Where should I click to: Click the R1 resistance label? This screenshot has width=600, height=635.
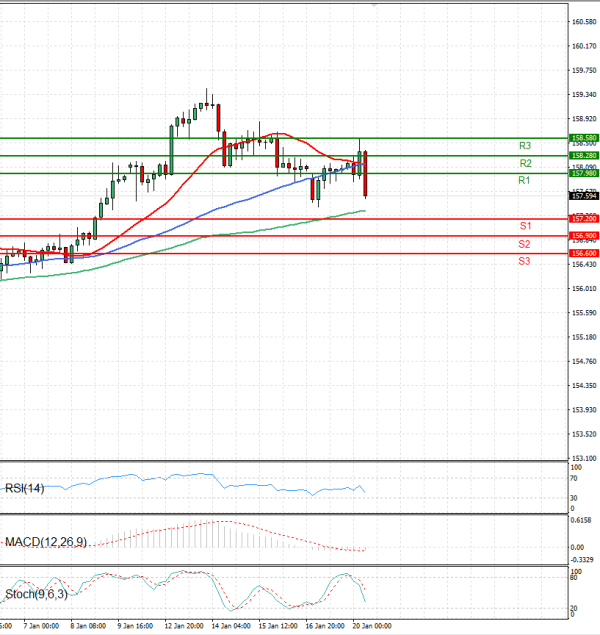(x=524, y=180)
